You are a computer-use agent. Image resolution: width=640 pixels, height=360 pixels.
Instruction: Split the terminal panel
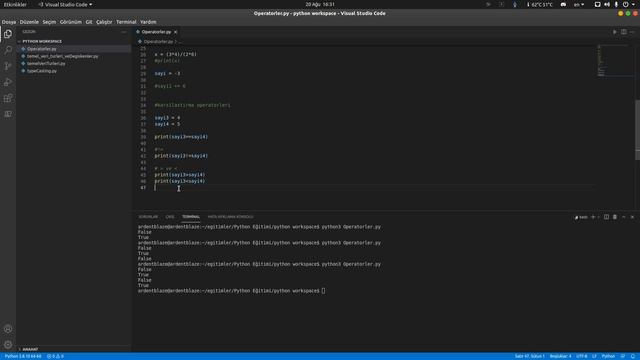[x=606, y=217]
